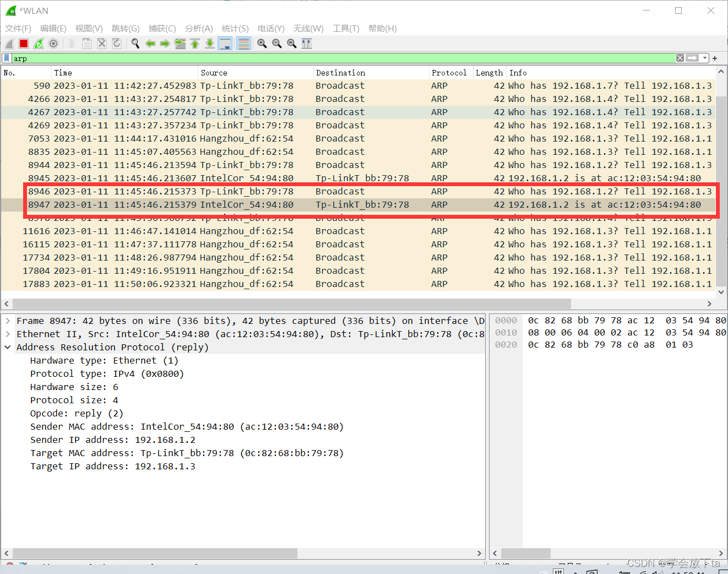
Task: Click hex offset 0010 in bytes pane
Action: [x=506, y=333]
